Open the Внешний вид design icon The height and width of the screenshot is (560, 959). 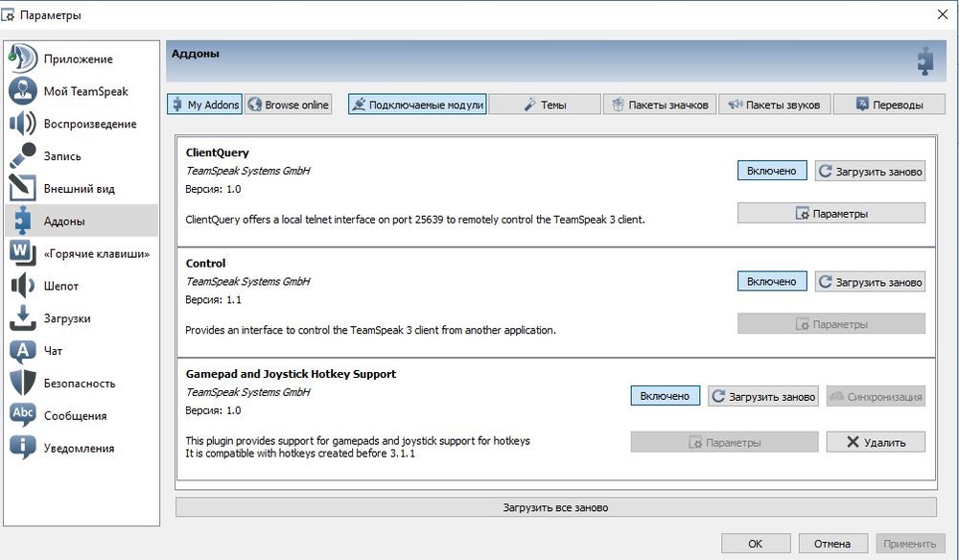(23, 188)
